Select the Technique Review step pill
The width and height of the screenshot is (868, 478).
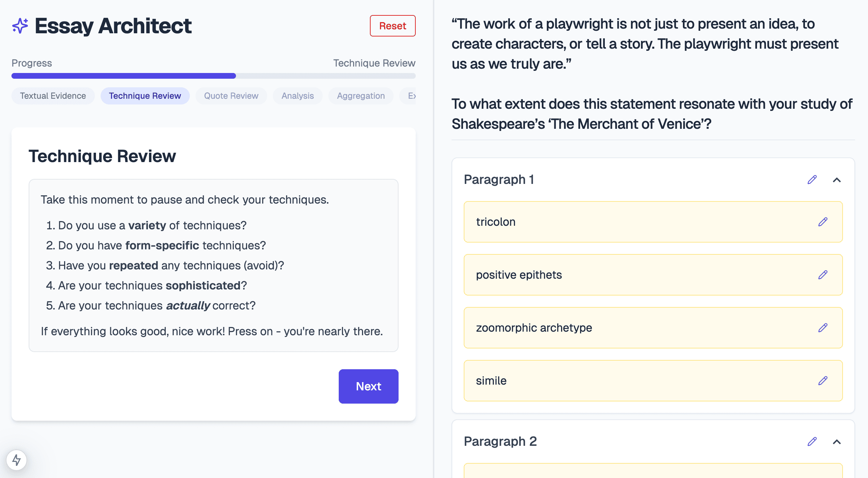[x=145, y=96]
